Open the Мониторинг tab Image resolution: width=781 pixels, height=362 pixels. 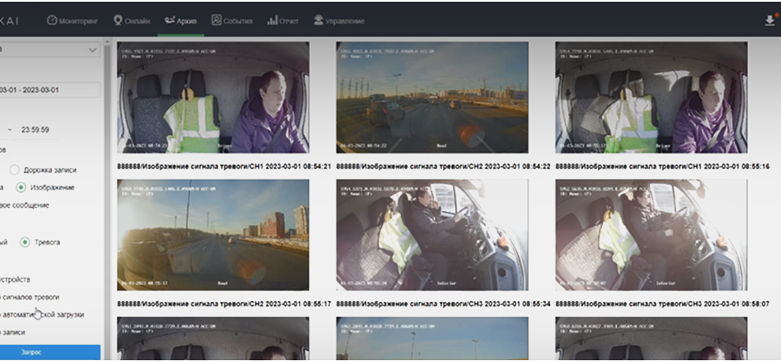click(72, 21)
